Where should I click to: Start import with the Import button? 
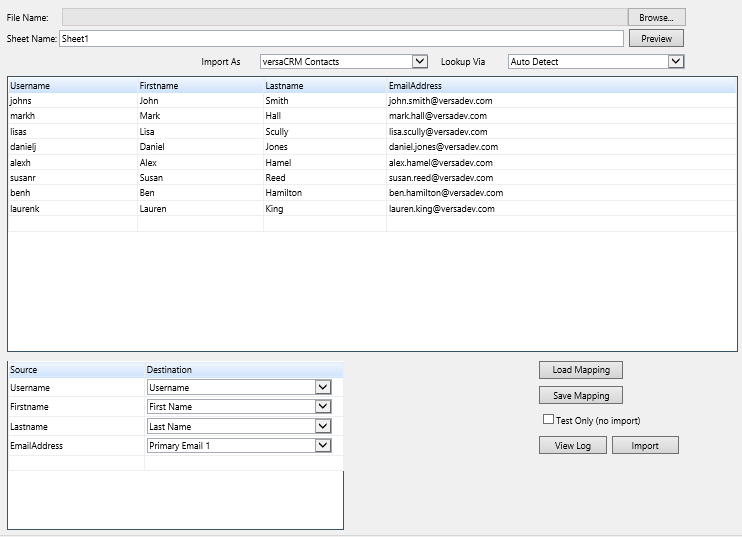point(645,445)
